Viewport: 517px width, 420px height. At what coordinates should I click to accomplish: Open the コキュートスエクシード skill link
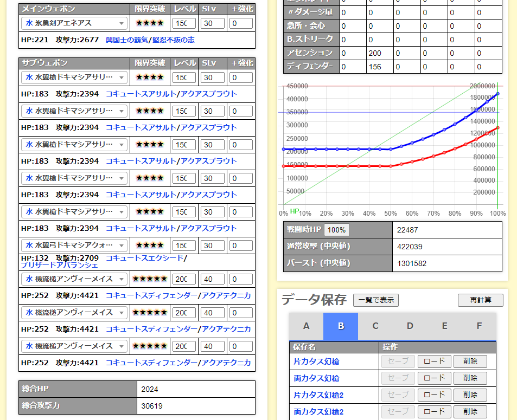pyautogui.click(x=144, y=258)
